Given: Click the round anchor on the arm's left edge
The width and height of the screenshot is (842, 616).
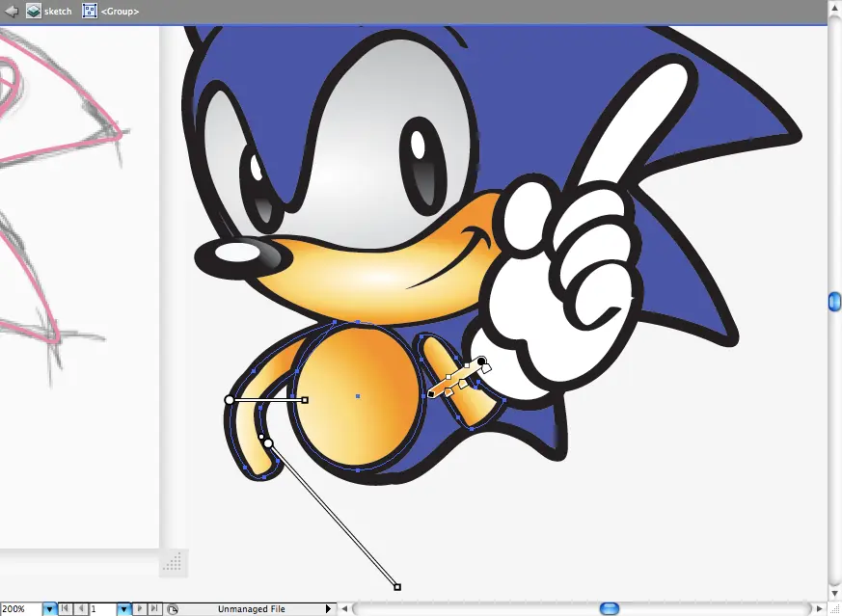Looking at the screenshot, I should tap(230, 400).
